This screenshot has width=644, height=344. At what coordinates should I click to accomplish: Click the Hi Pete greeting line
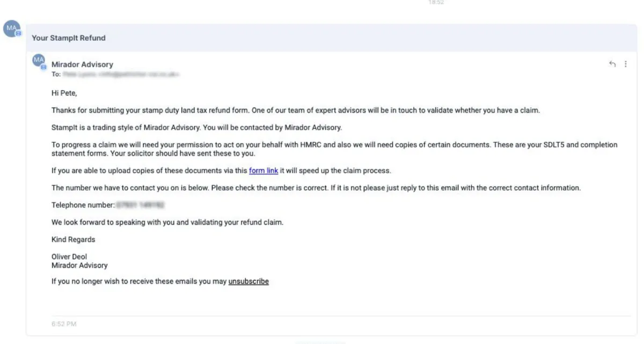[64, 93]
